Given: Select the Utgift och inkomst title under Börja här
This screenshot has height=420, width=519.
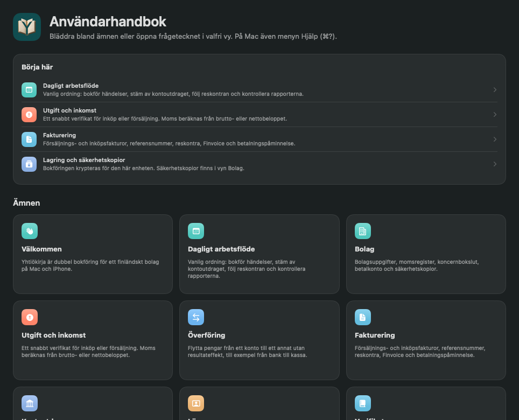Looking at the screenshot, I should pos(69,110).
